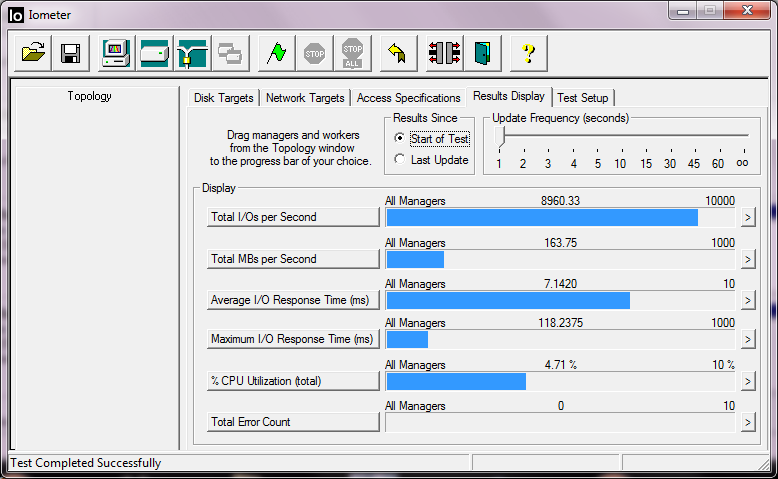Viewport: 778px width, 479px height.
Task: Disconnect the selected worker or manager
Action: pos(445,53)
